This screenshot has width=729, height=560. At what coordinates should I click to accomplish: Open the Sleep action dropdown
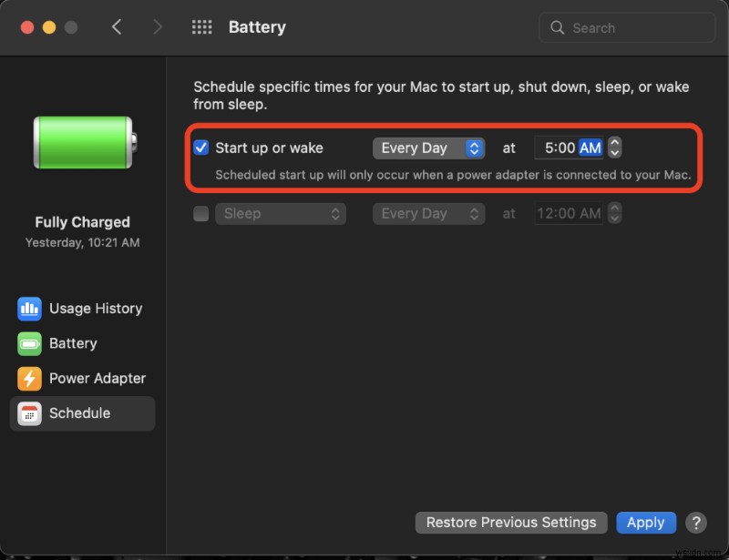(x=281, y=213)
